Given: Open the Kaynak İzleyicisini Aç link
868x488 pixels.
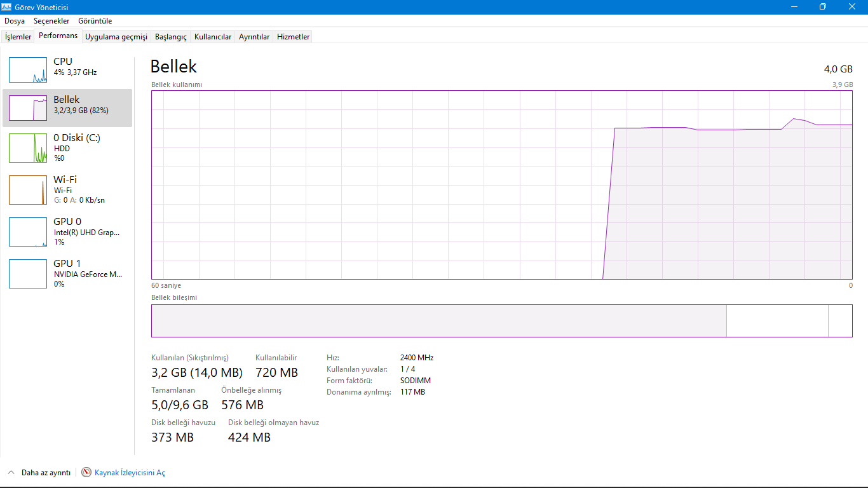Looking at the screenshot, I should [130, 473].
